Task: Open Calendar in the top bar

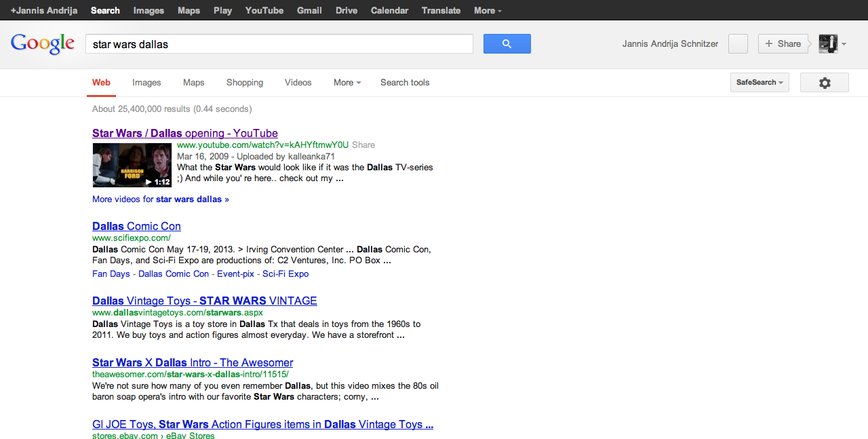Action: [389, 10]
